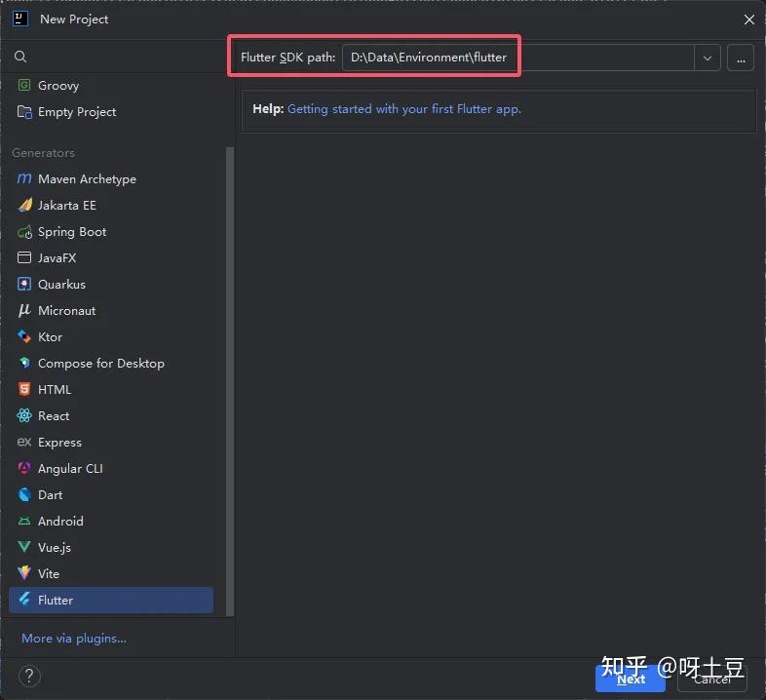Open Getting started with Flutter link
This screenshot has height=700, width=766.
coord(404,109)
